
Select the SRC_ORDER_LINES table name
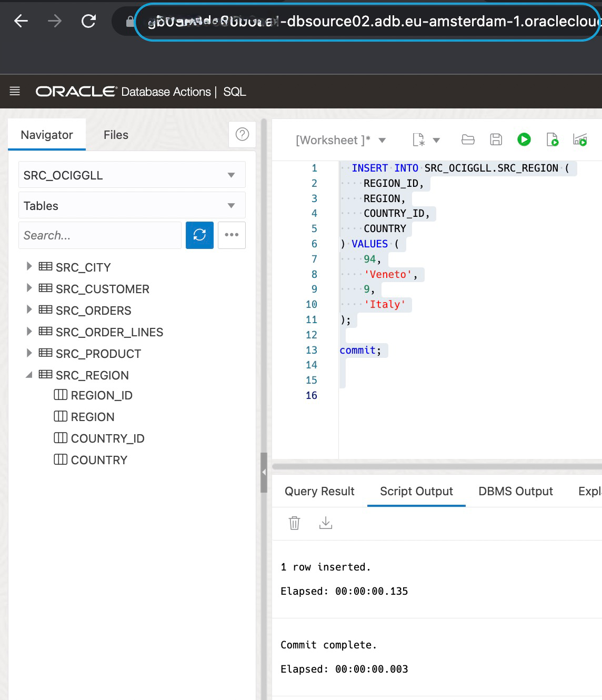tap(109, 332)
